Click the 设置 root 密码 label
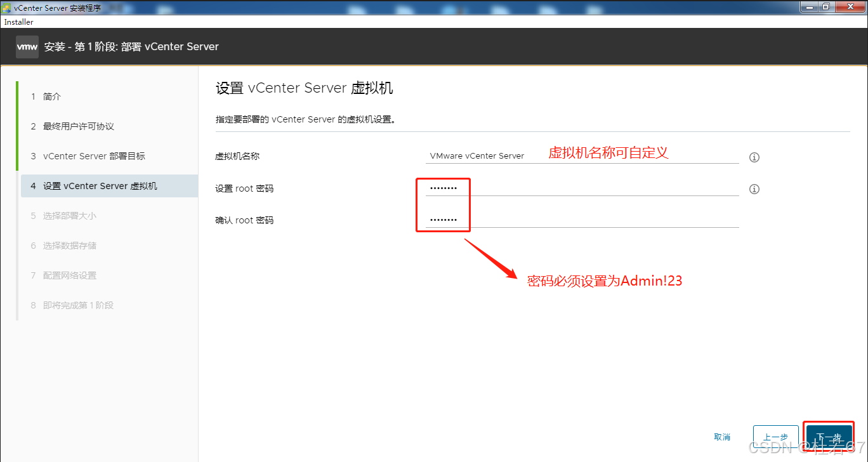This screenshot has width=868, height=462. point(244,188)
